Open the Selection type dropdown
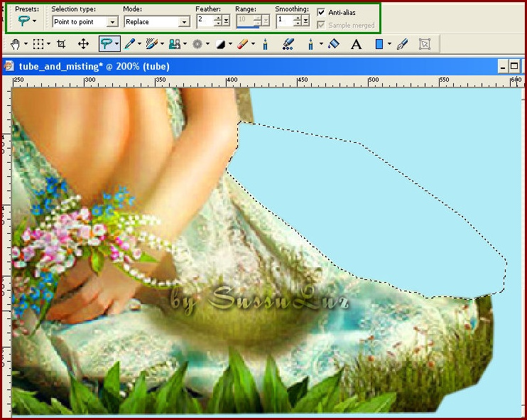The width and height of the screenshot is (527, 420). pyautogui.click(x=112, y=22)
